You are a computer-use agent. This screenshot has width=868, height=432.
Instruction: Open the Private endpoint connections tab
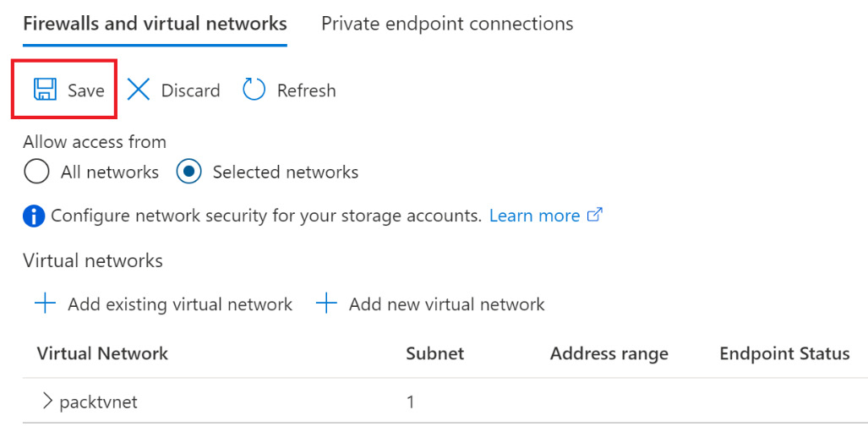tap(447, 24)
